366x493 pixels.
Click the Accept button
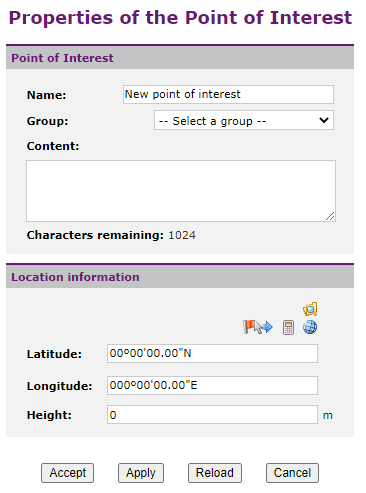(68, 473)
